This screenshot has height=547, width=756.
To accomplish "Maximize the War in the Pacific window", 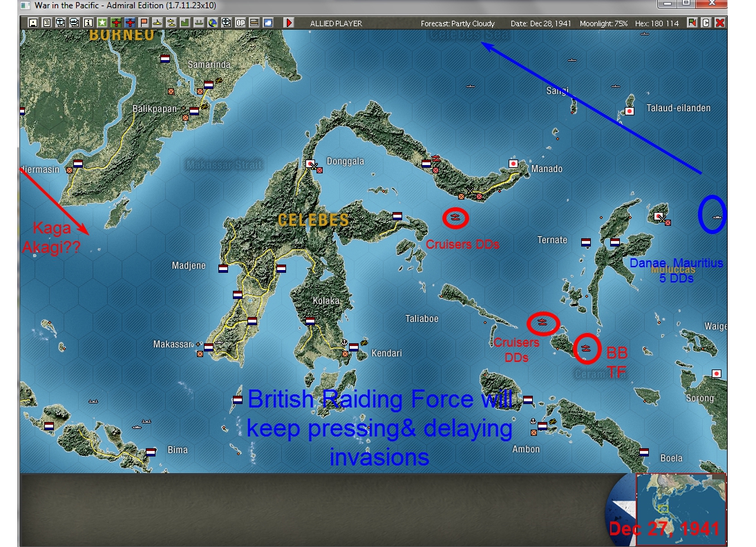I will (x=686, y=4).
